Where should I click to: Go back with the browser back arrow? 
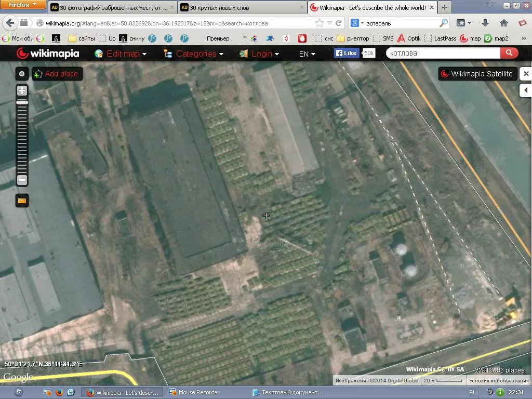(x=10, y=23)
